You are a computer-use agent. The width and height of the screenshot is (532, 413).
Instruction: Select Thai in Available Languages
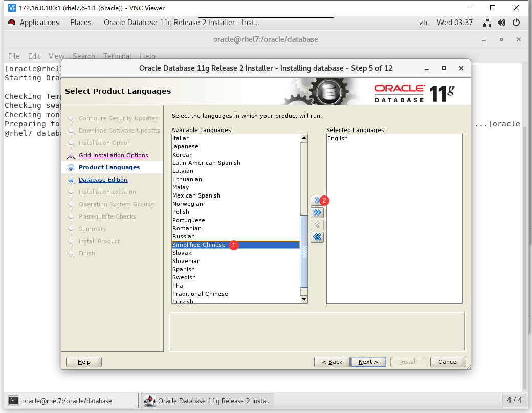click(x=235, y=286)
